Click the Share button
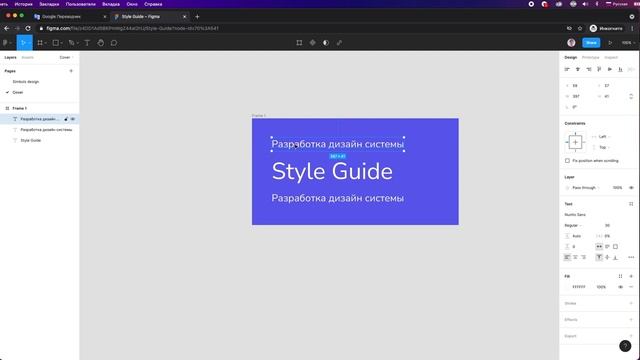Image resolution: width=640 pixels, height=360 pixels. pyautogui.click(x=591, y=43)
